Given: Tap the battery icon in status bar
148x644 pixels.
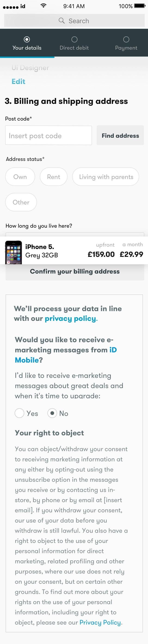Looking at the screenshot, I should (139, 6).
